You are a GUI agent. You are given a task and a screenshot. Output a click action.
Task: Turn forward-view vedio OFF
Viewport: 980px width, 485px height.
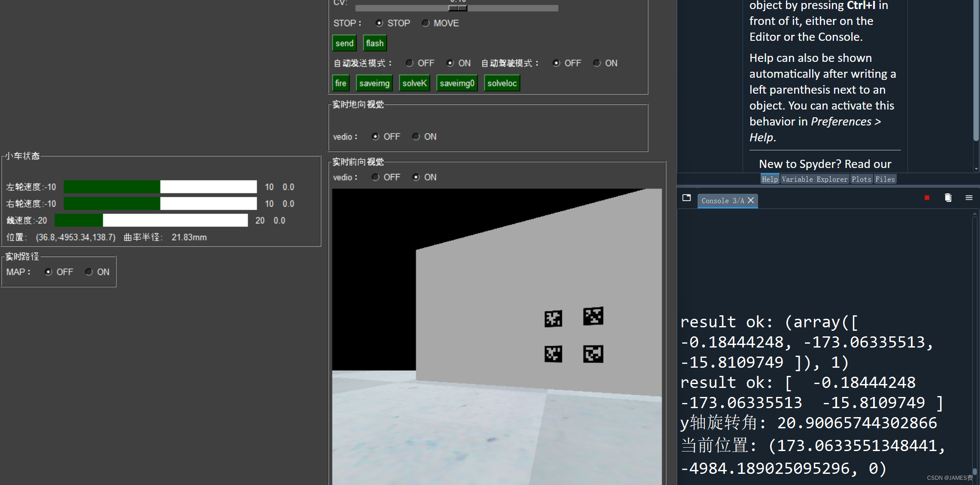376,177
